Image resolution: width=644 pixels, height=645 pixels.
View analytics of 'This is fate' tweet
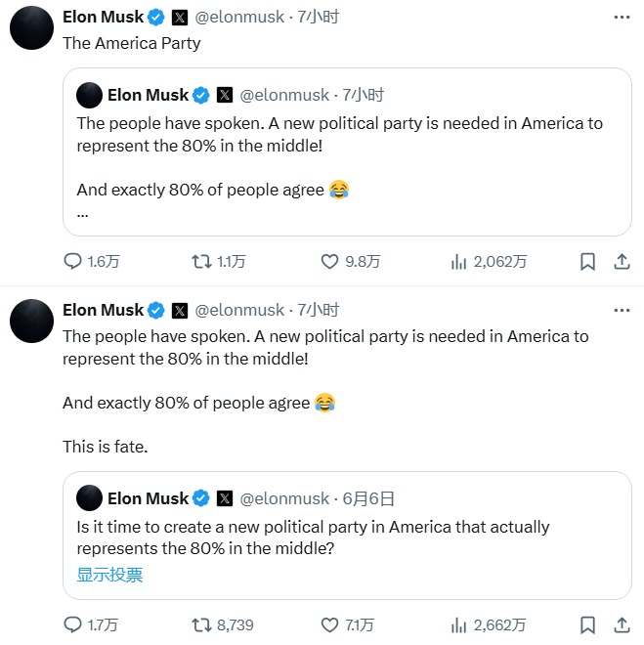[x=458, y=624]
